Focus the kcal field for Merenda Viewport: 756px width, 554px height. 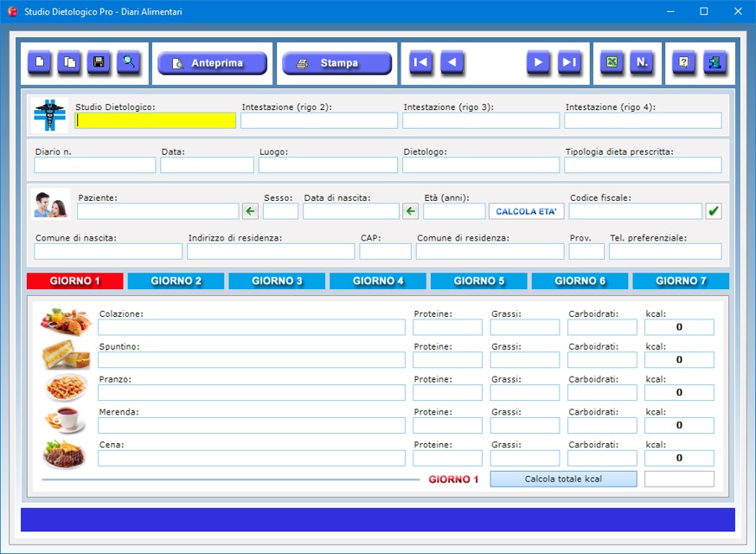[679, 426]
